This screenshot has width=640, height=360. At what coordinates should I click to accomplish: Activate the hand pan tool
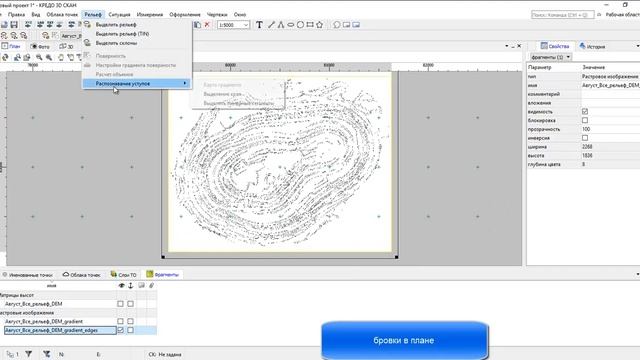[x=61, y=58]
